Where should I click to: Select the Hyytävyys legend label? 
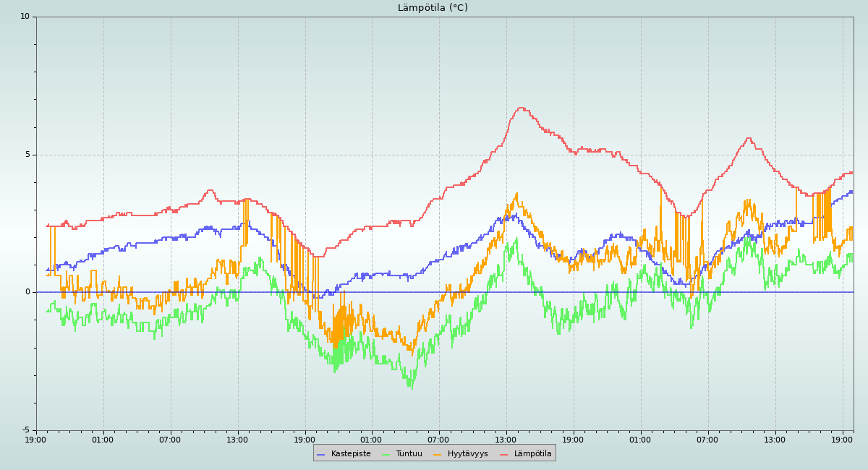coord(467,454)
